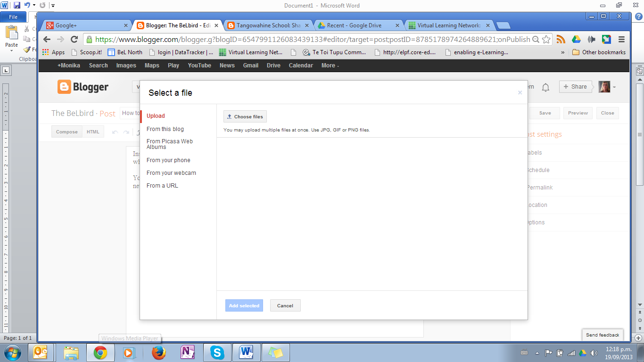Screen dimensions: 644x362
Task: Select From your webcam source
Action: [171, 173]
